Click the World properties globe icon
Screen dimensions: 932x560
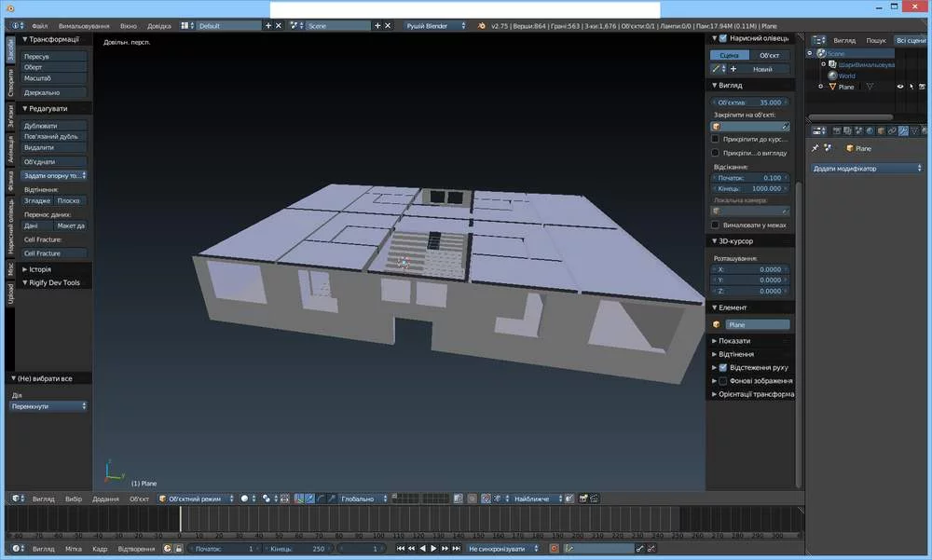point(868,130)
